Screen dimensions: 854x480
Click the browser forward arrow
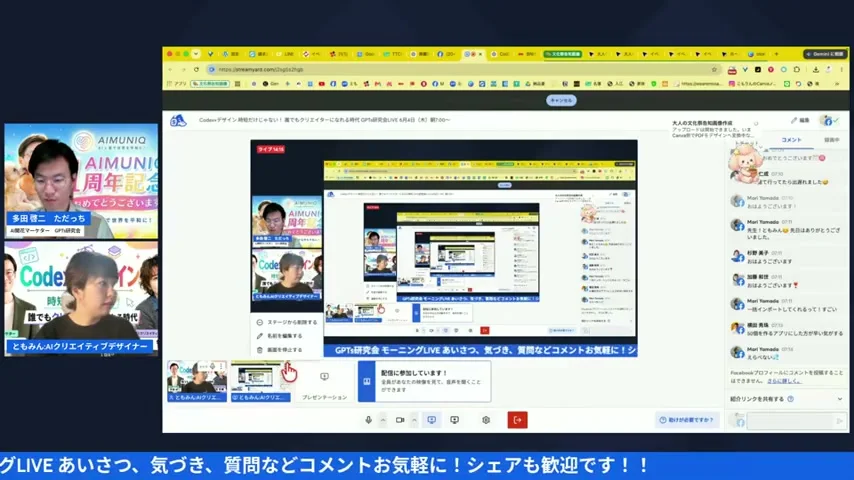[x=184, y=70]
